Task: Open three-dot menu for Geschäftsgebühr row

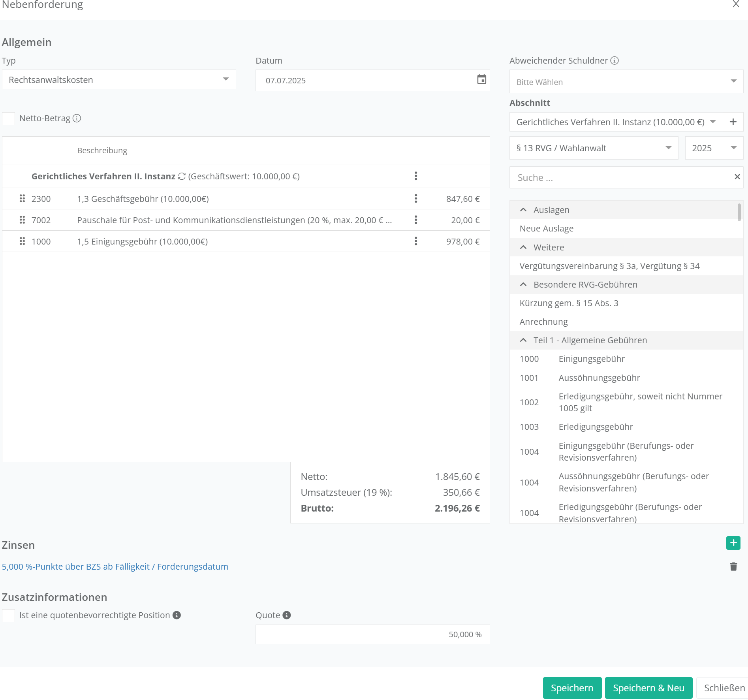Action: (415, 199)
